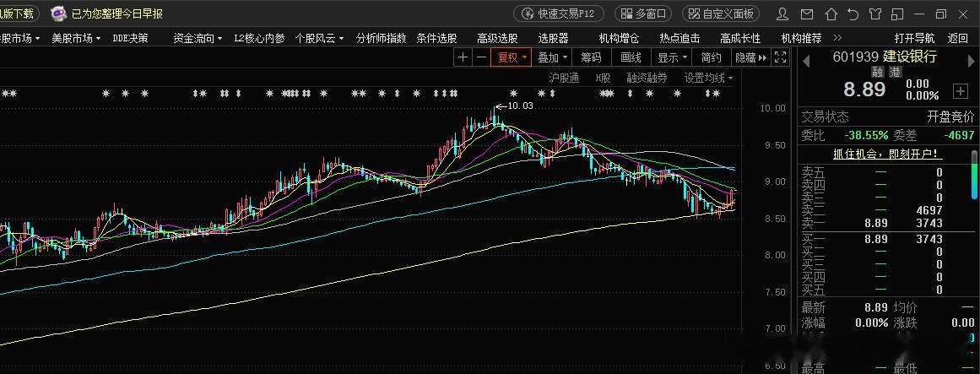980x374 pixels.
Task: Expand the 设置均线 dropdown
Action: point(709,78)
